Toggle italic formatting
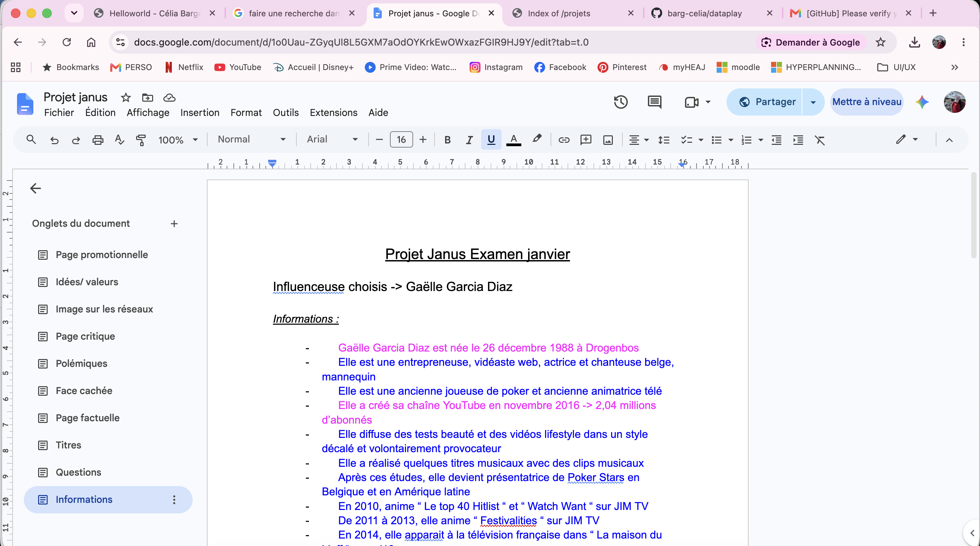The width and height of the screenshot is (980, 546). (469, 140)
